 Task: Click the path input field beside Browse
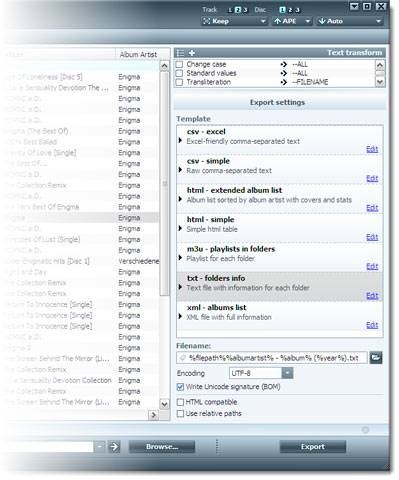click(x=48, y=447)
